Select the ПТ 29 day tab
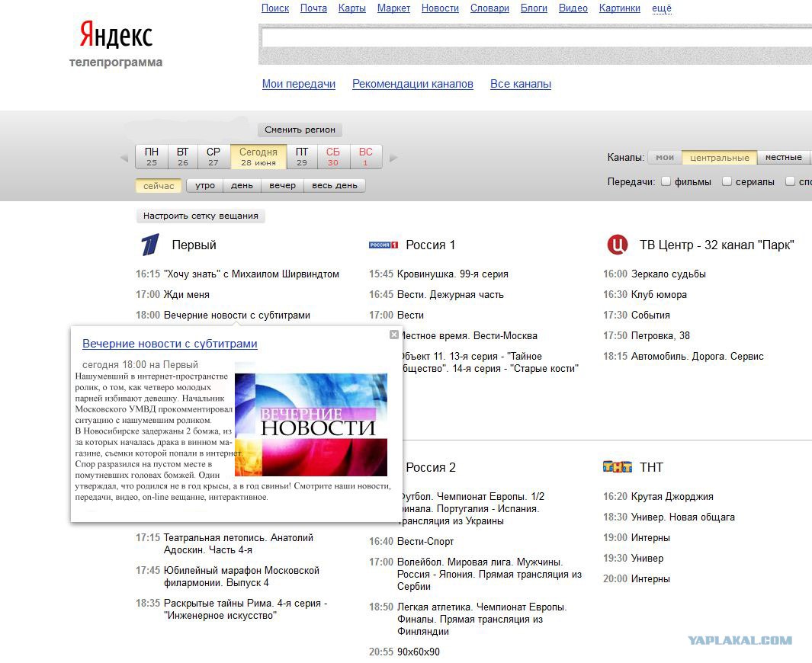 (302, 157)
